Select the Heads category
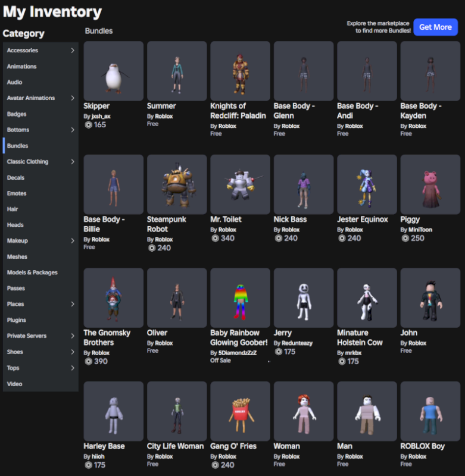The width and height of the screenshot is (465, 476). click(x=40, y=225)
